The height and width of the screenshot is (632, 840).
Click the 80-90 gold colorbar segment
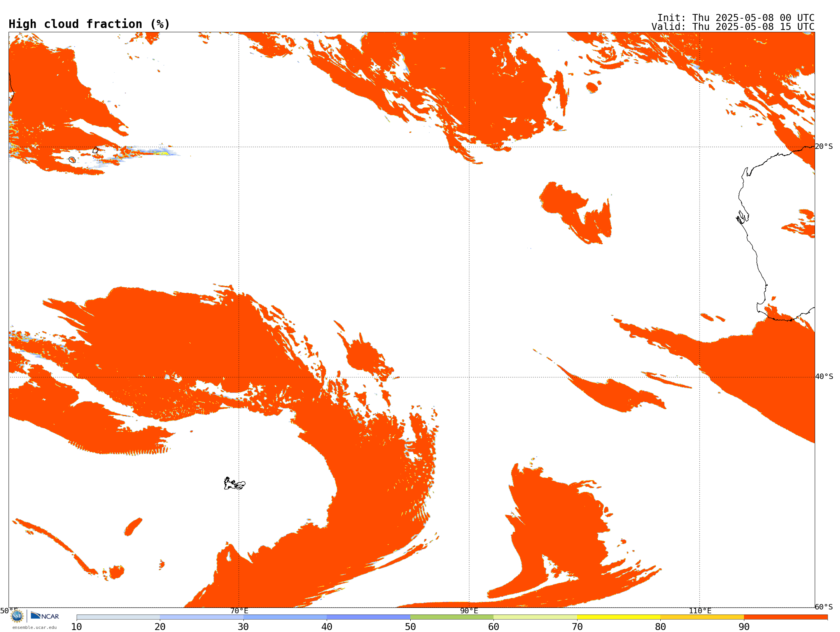[x=702, y=617]
